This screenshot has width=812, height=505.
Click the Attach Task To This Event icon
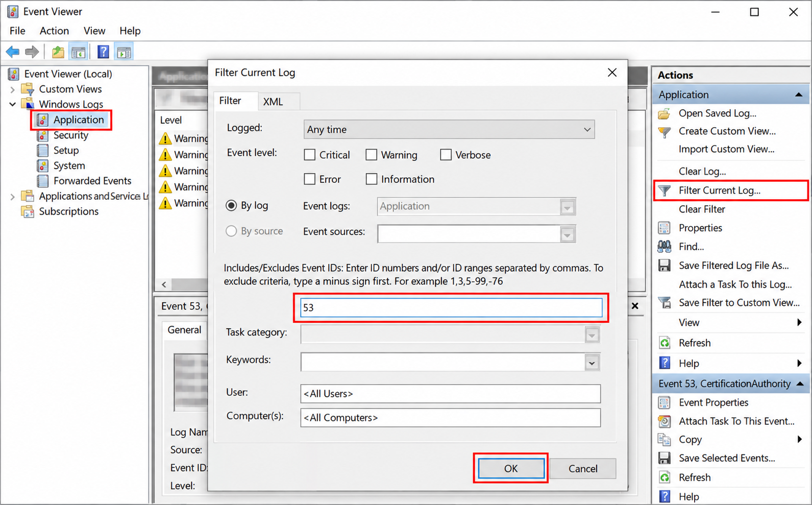tap(664, 421)
